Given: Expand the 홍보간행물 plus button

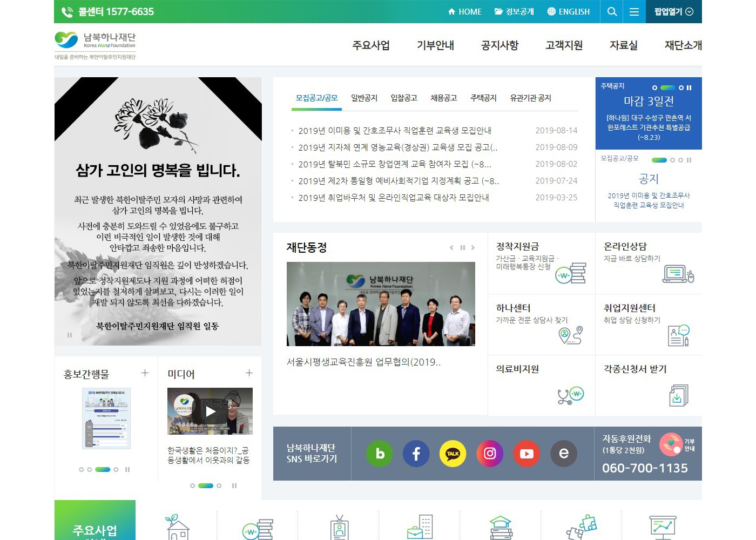Looking at the screenshot, I should 145,373.
